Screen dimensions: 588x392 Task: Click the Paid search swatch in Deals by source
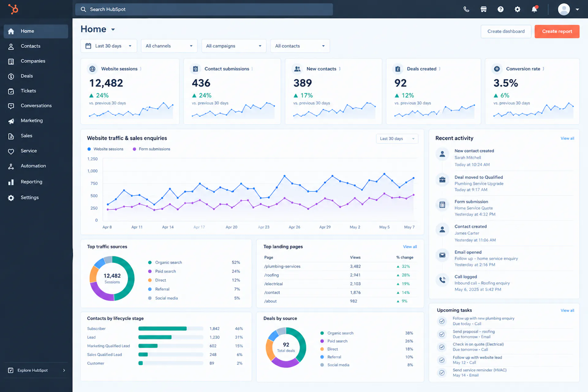[322, 341]
